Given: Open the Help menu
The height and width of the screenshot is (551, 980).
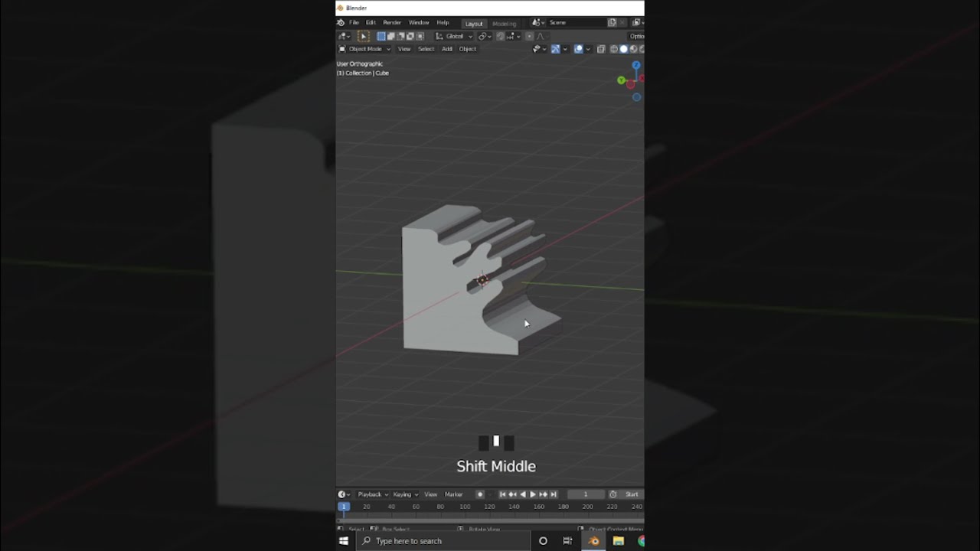Looking at the screenshot, I should (x=443, y=23).
